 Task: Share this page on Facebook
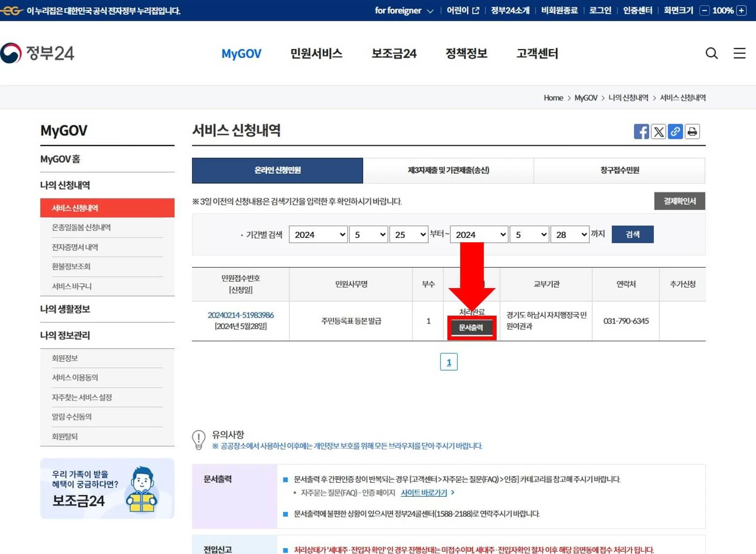641,131
